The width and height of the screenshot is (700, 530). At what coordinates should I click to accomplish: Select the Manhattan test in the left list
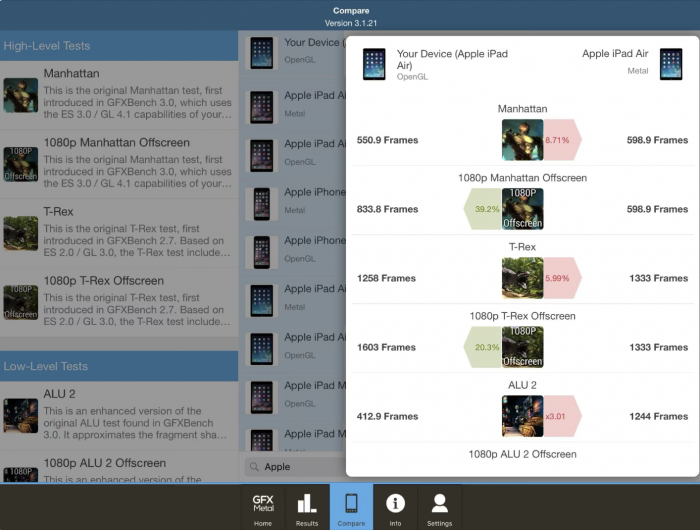pyautogui.click(x=119, y=95)
